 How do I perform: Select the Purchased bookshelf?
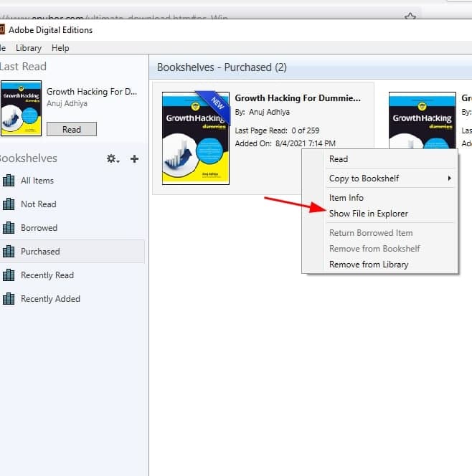tap(72, 252)
